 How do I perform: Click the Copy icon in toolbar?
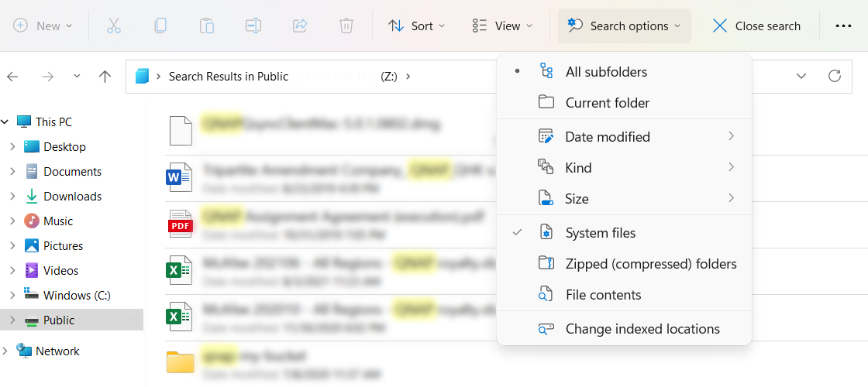(160, 26)
